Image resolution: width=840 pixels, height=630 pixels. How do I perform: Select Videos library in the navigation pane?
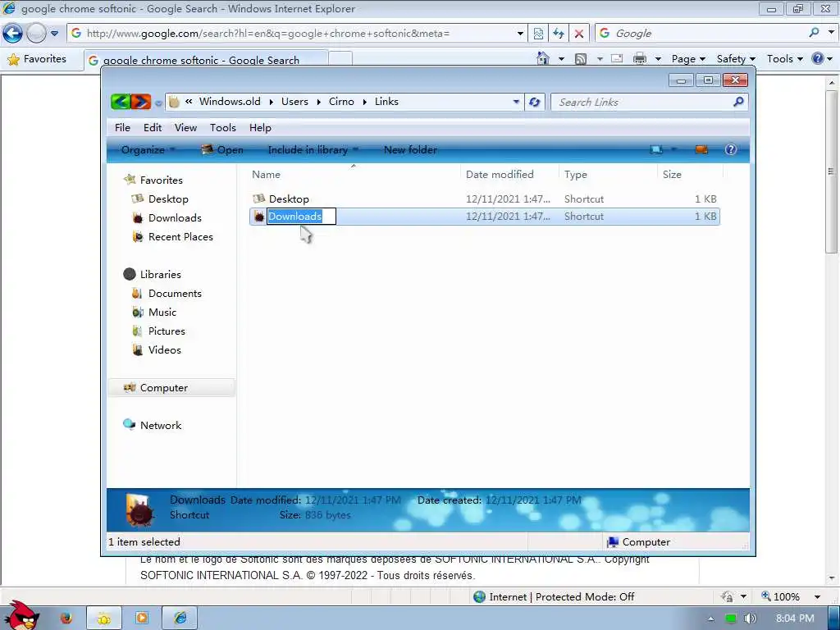pos(164,349)
